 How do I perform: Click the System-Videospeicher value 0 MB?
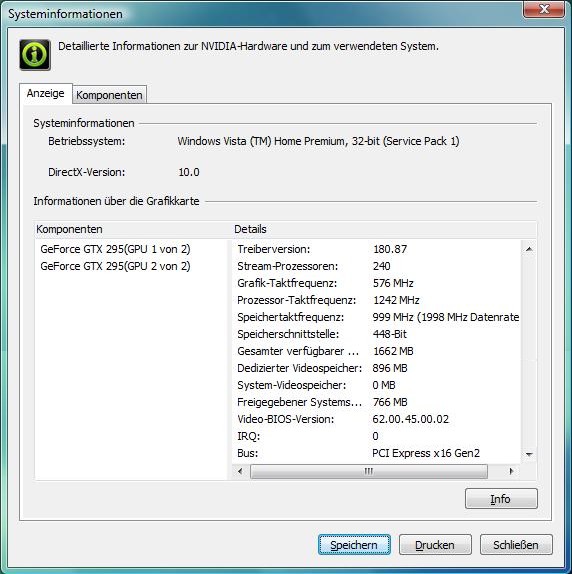384,385
